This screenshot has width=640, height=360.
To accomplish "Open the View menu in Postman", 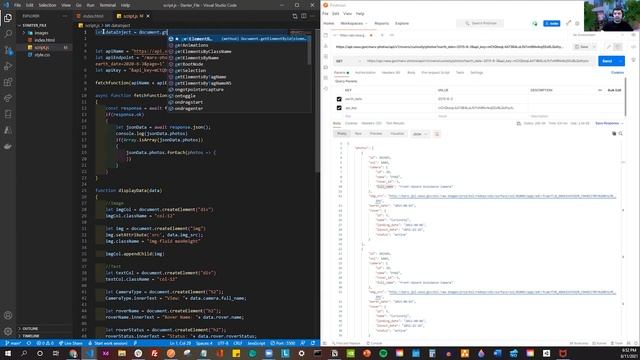I will (x=347, y=13).
